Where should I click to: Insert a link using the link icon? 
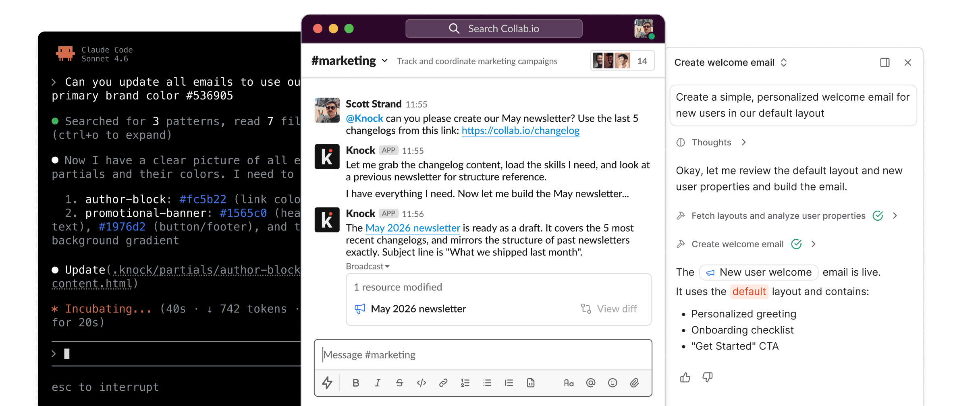pos(443,383)
